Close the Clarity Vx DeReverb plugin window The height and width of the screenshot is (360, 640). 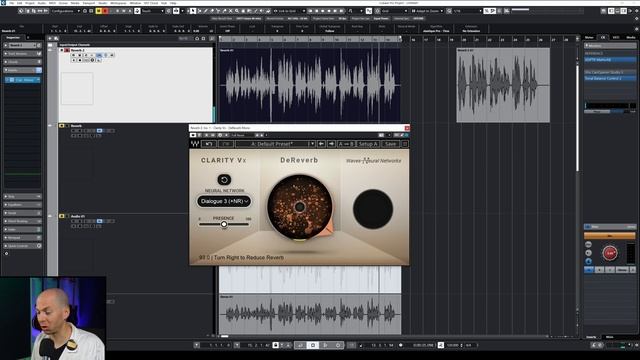coord(407,128)
